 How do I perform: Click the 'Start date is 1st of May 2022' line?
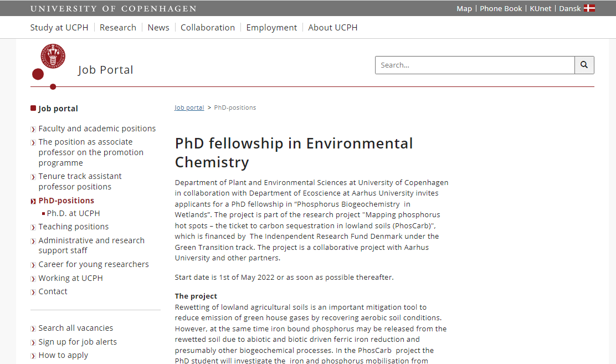coord(284,277)
